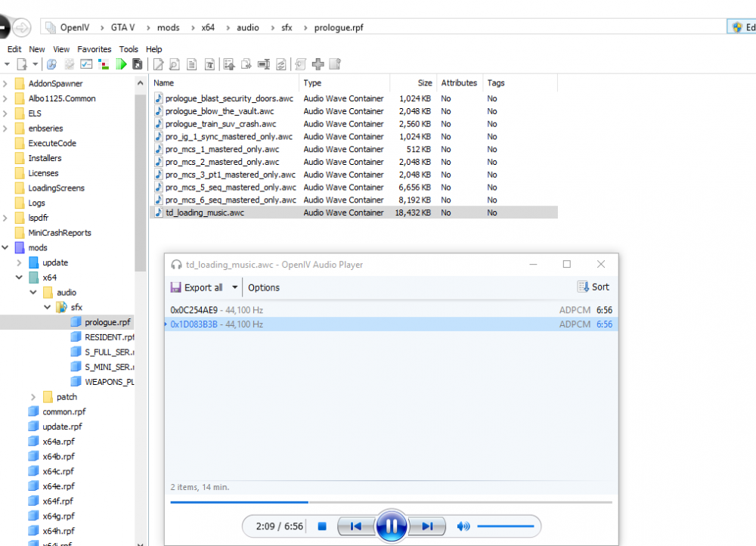Open the Tools menu
This screenshot has height=546, width=756.
pyautogui.click(x=128, y=48)
